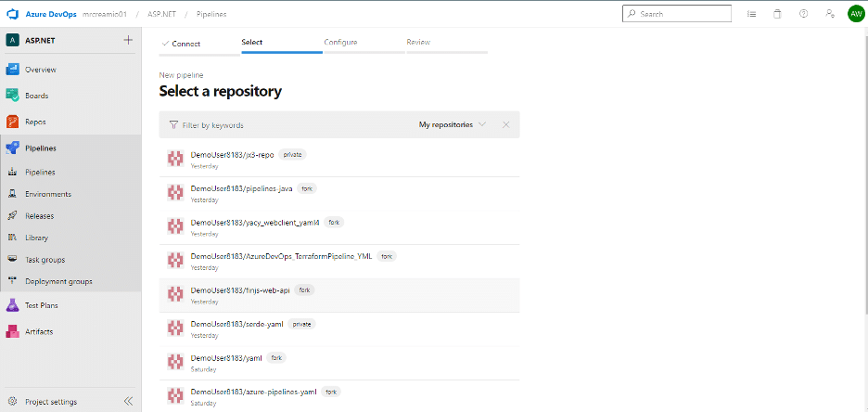Open the Repos icon in sidebar
Viewport: 868px width, 412px height.
(12, 122)
